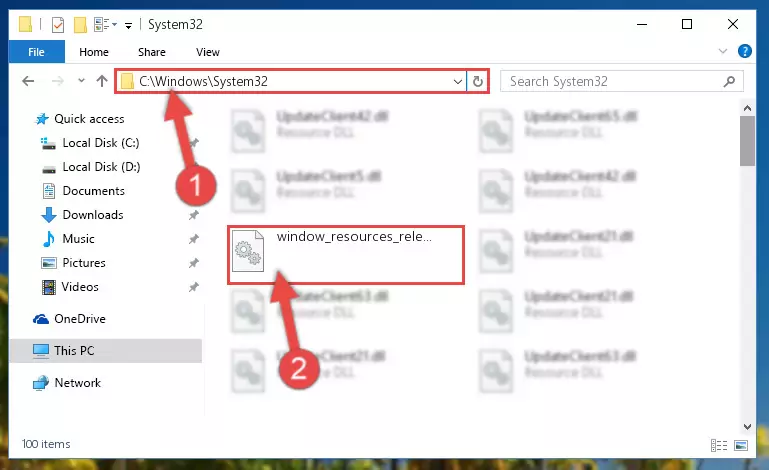Click the Back navigation arrow
This screenshot has width=769, height=470.
click(28, 81)
